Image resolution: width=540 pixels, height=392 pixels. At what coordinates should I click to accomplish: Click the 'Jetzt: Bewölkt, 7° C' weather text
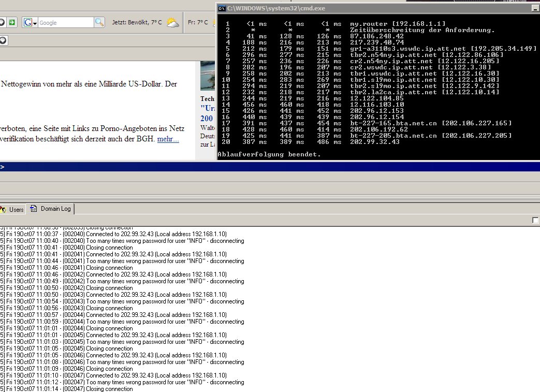click(x=137, y=23)
